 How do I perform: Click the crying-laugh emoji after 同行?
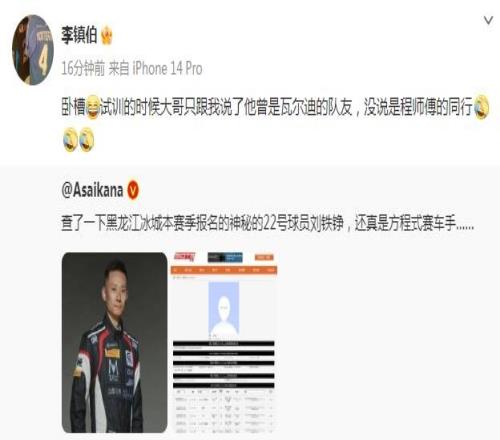click(481, 107)
